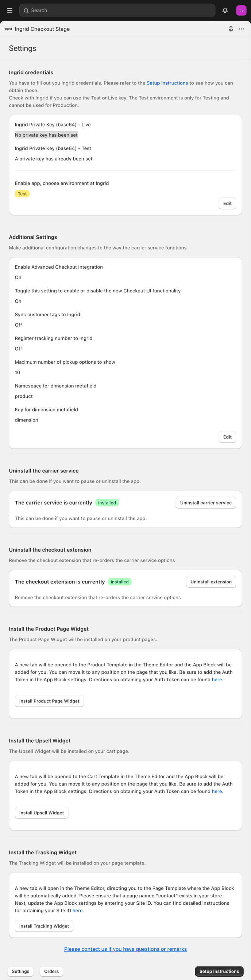Pin the Ingrid Checkout Stage app
This screenshot has height=980, width=251.
[x=231, y=29]
